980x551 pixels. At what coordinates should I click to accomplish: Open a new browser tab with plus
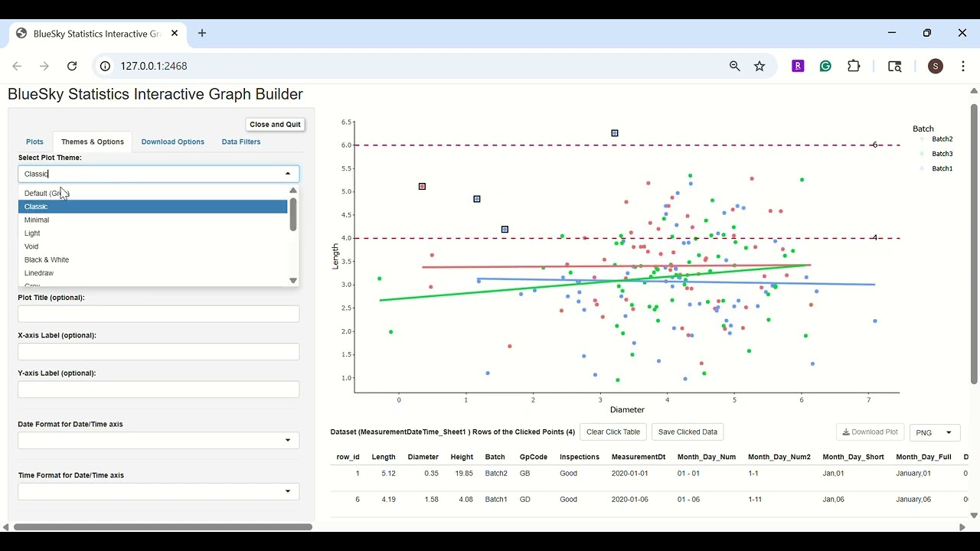(202, 34)
